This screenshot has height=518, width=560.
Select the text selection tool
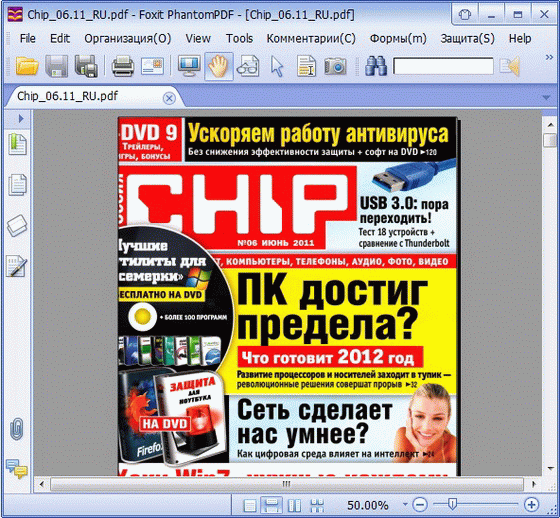tap(306, 66)
